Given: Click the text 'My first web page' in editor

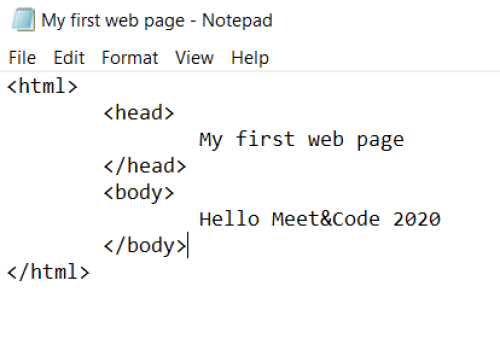Looking at the screenshot, I should 302,139.
